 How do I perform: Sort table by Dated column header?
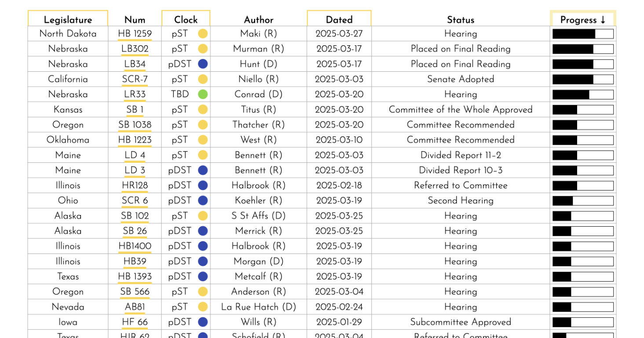click(x=339, y=20)
